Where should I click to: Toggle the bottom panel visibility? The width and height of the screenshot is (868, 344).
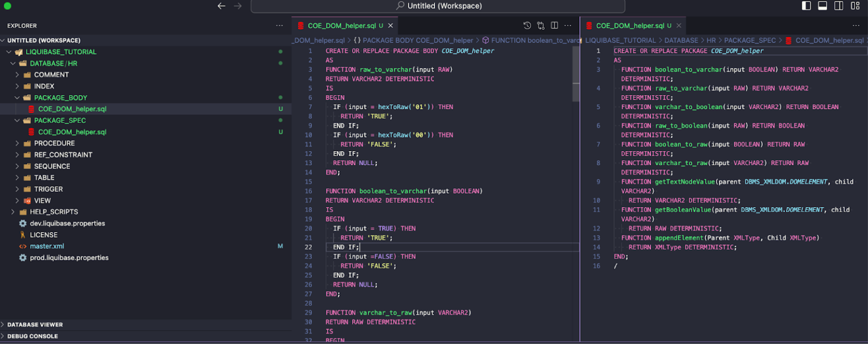point(822,6)
